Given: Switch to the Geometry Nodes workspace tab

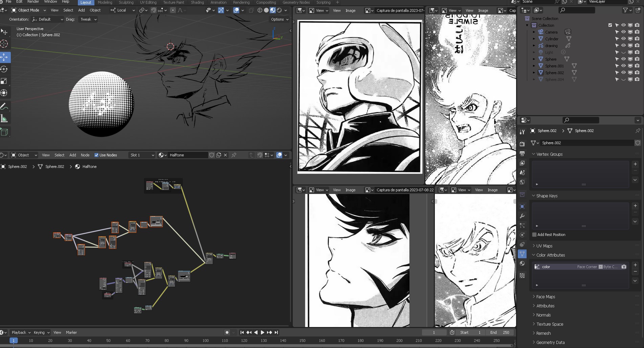Looking at the screenshot, I should coord(296,2).
